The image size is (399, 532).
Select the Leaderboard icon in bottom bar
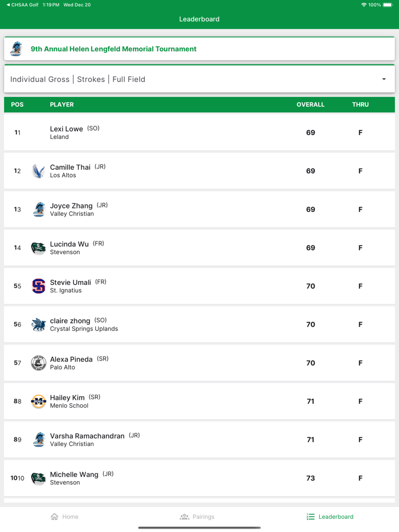point(310,517)
